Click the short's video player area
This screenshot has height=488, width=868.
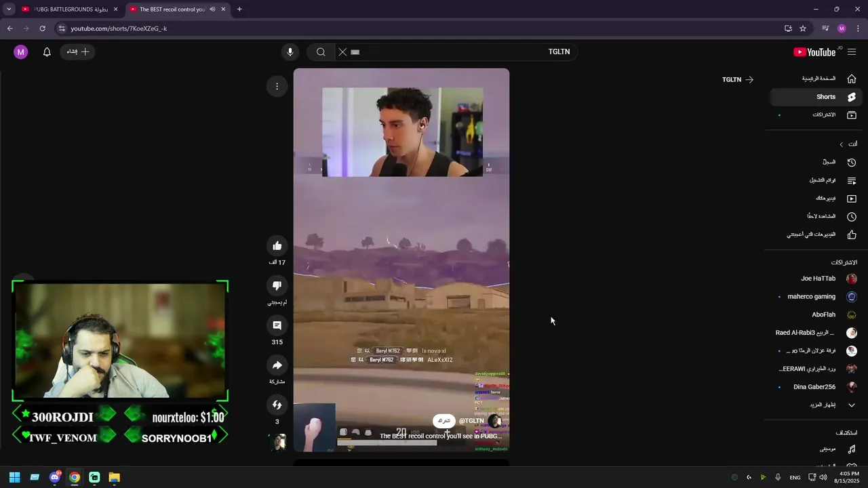[401, 260]
